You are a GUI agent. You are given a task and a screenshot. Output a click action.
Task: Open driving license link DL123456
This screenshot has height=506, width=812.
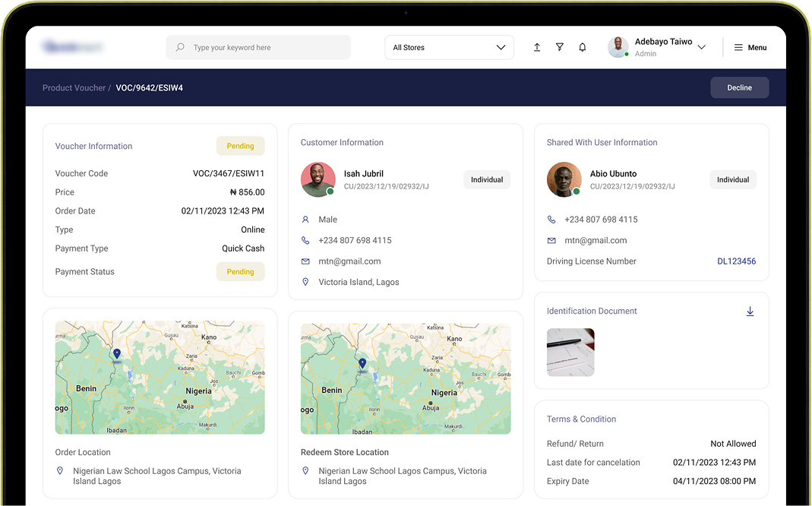coord(736,261)
